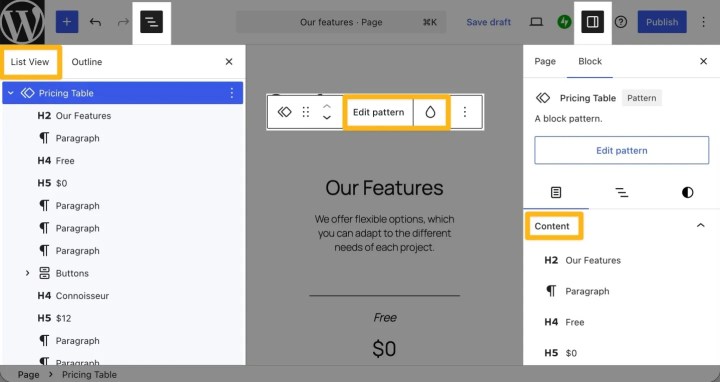Screen dimensions: 720x382
Task: Select Paragraph below H5 $12 in list
Action: (x=123, y=341)
